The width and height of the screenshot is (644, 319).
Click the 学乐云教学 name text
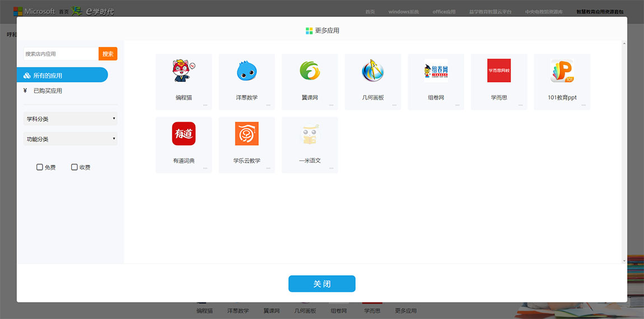pos(247,161)
